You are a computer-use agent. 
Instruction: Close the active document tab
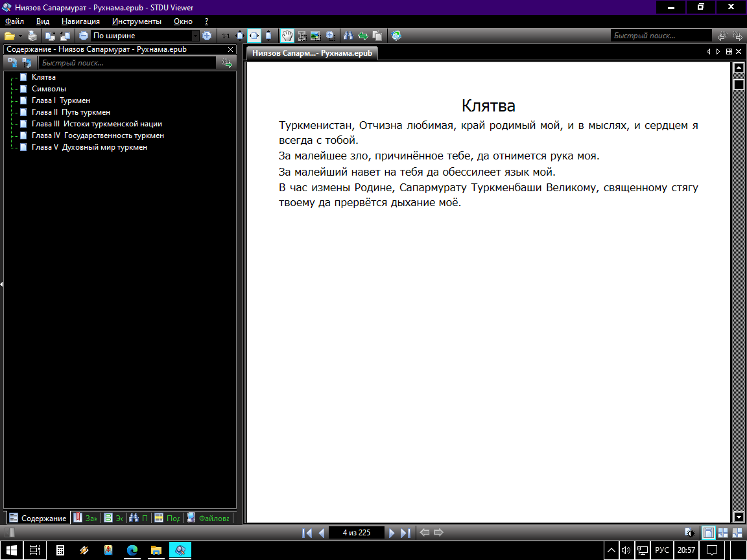739,51
